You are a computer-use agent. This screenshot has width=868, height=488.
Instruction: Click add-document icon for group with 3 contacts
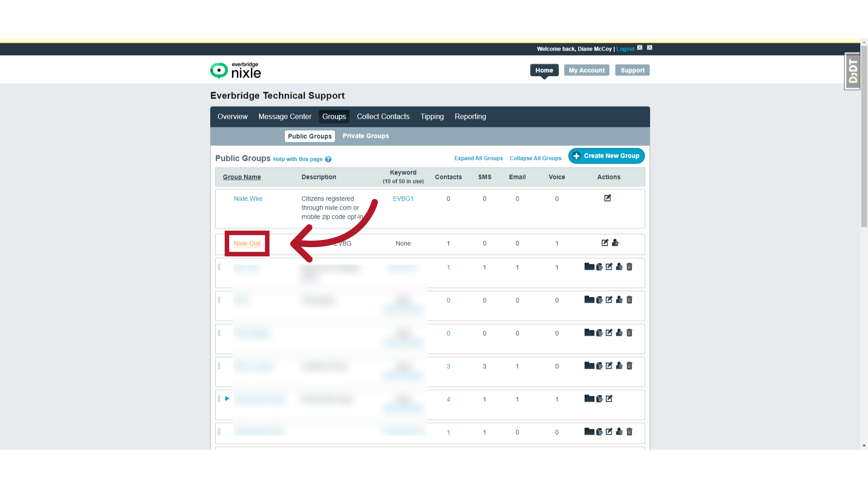pyautogui.click(x=599, y=366)
